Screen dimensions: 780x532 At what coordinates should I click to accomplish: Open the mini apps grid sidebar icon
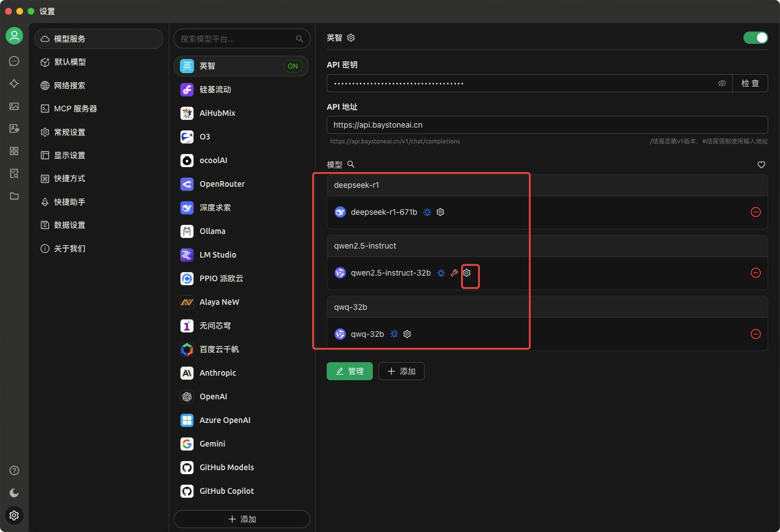coord(14,151)
